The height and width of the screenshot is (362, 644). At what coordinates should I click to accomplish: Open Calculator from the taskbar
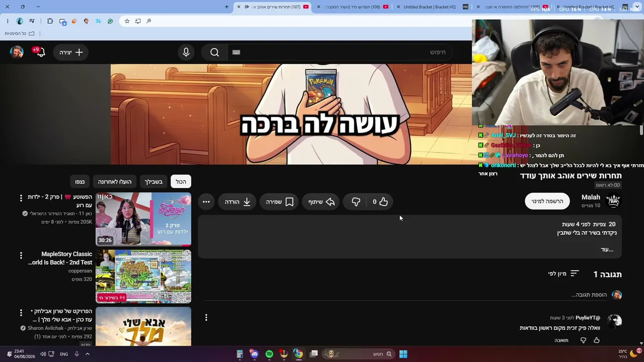click(240, 354)
